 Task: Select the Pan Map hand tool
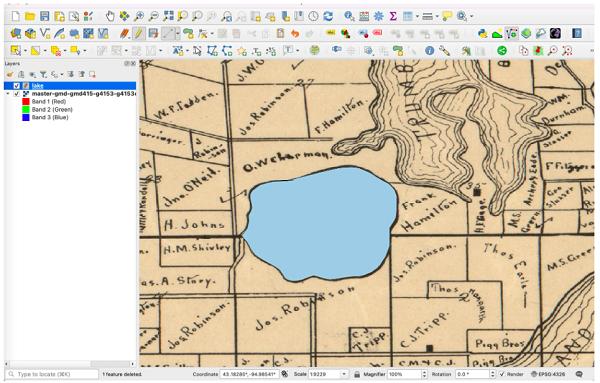pos(110,16)
